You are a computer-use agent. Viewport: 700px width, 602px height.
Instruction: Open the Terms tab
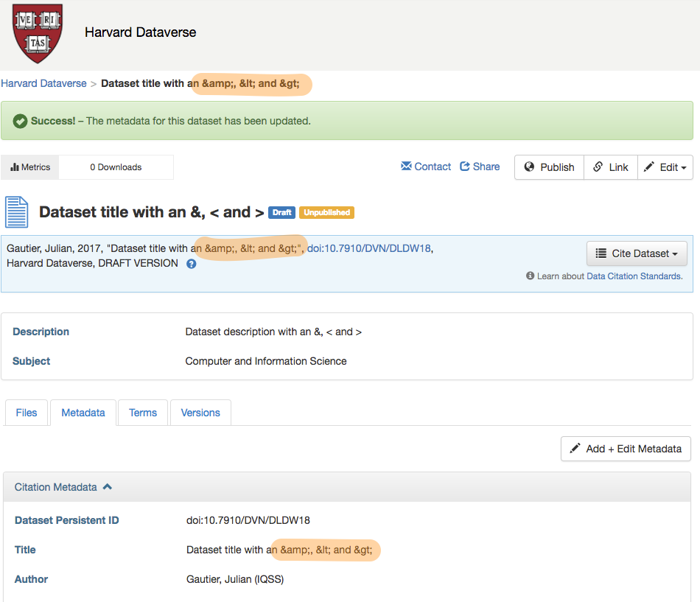(143, 413)
